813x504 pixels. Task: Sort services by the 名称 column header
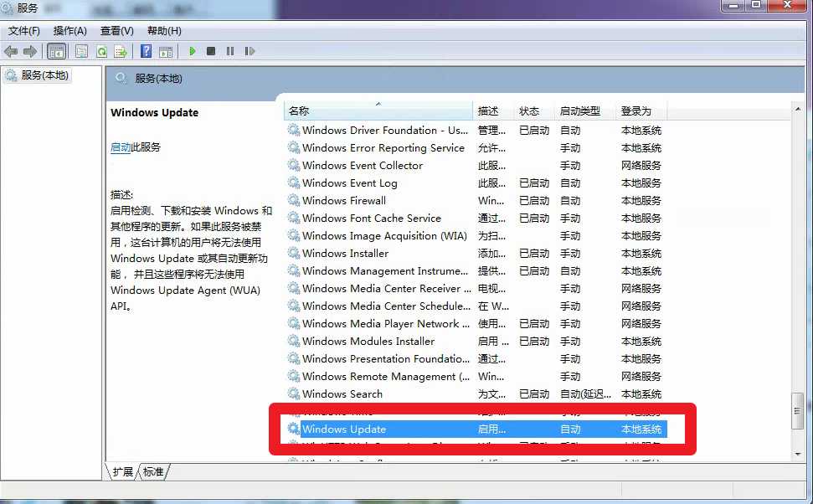point(377,111)
